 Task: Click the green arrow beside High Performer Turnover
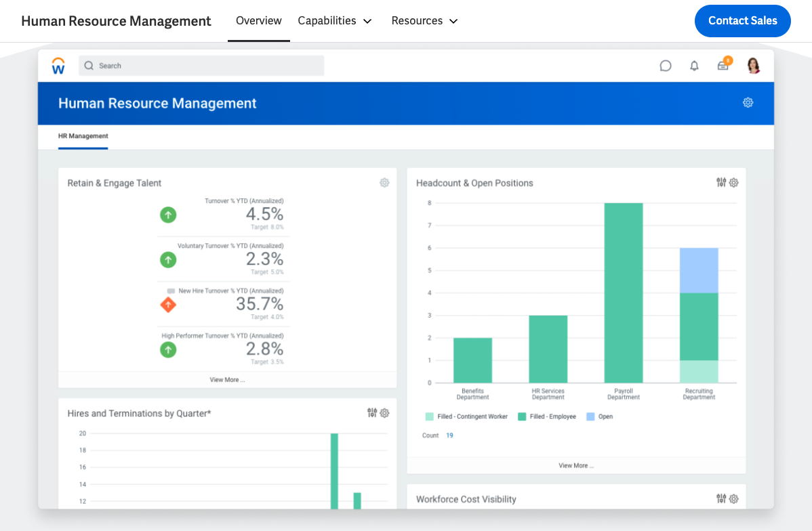pyautogui.click(x=168, y=350)
